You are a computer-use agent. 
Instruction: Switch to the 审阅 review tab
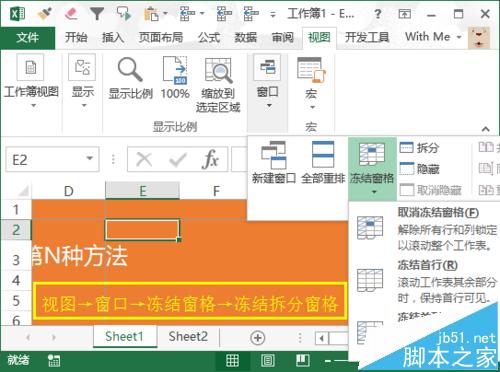[x=283, y=37]
